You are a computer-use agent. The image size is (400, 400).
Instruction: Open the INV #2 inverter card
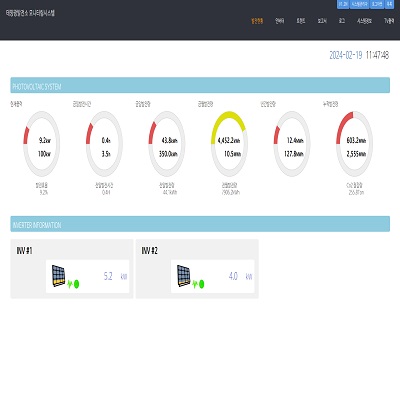click(197, 269)
